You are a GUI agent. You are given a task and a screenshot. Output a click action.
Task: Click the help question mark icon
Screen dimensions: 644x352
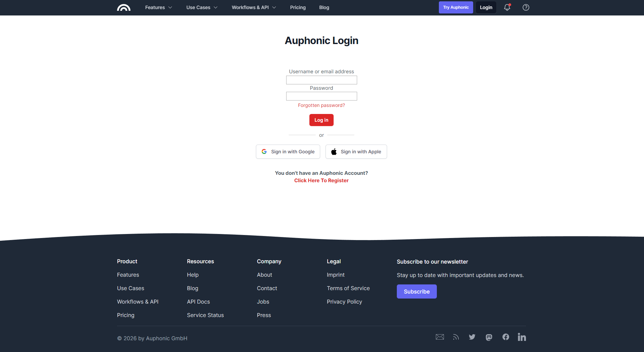526,7
